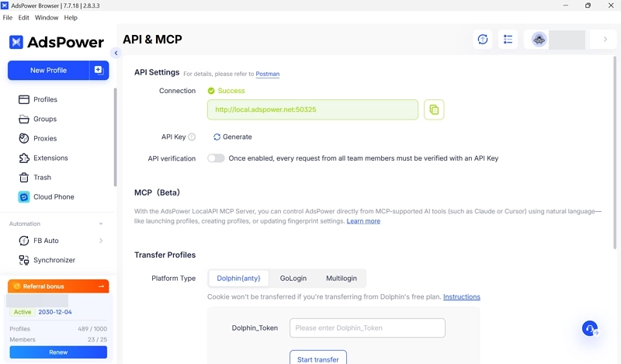Click the AdsPower logo icon
The width and height of the screenshot is (621, 364).
[x=16, y=42]
